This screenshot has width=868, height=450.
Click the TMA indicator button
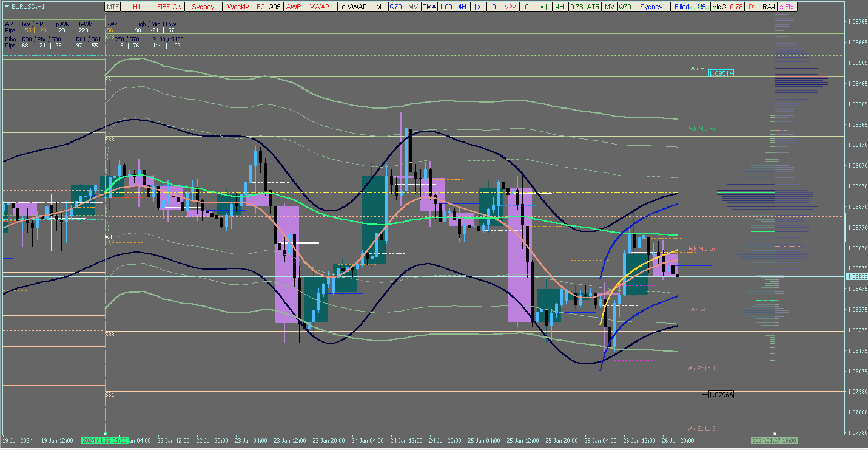[x=429, y=7]
